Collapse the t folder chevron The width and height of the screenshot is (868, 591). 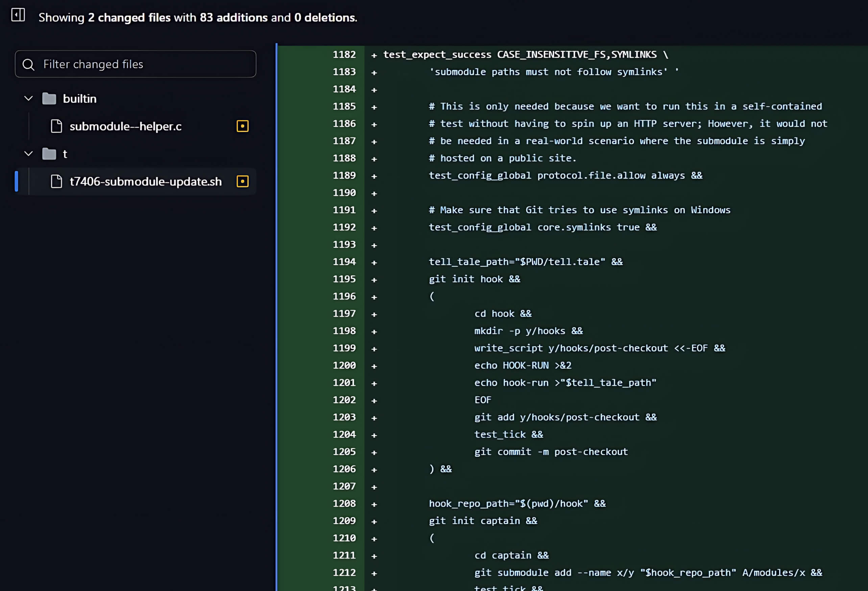pos(28,154)
